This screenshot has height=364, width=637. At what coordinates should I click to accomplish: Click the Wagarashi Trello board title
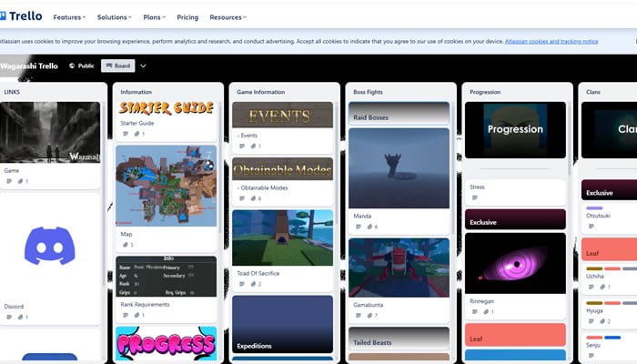[29, 66]
